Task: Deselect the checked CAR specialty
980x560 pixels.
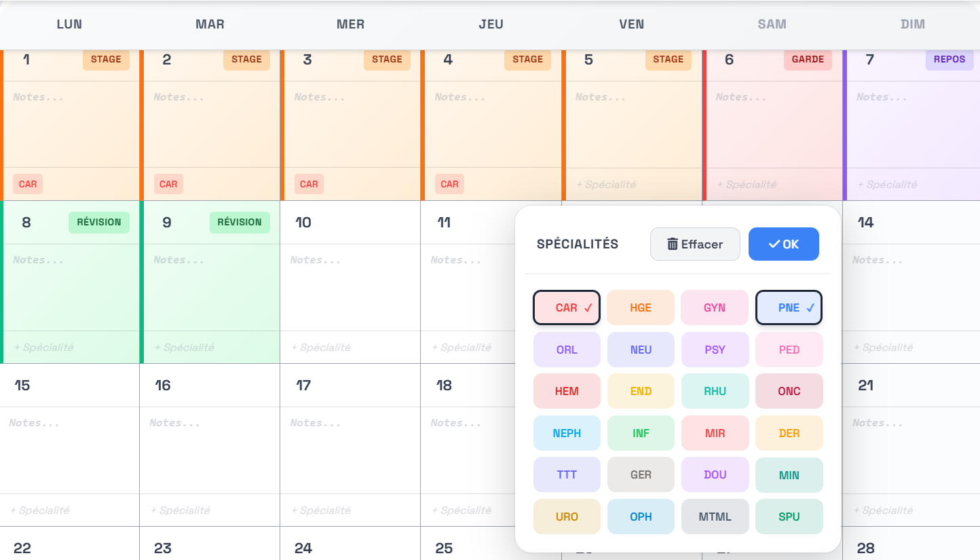Action: [567, 307]
